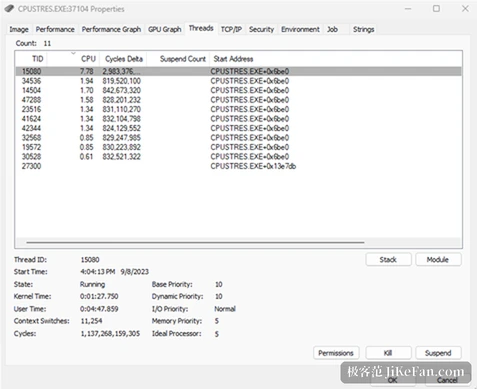
Task: Select thread row with TID 34536
Action: (x=238, y=81)
